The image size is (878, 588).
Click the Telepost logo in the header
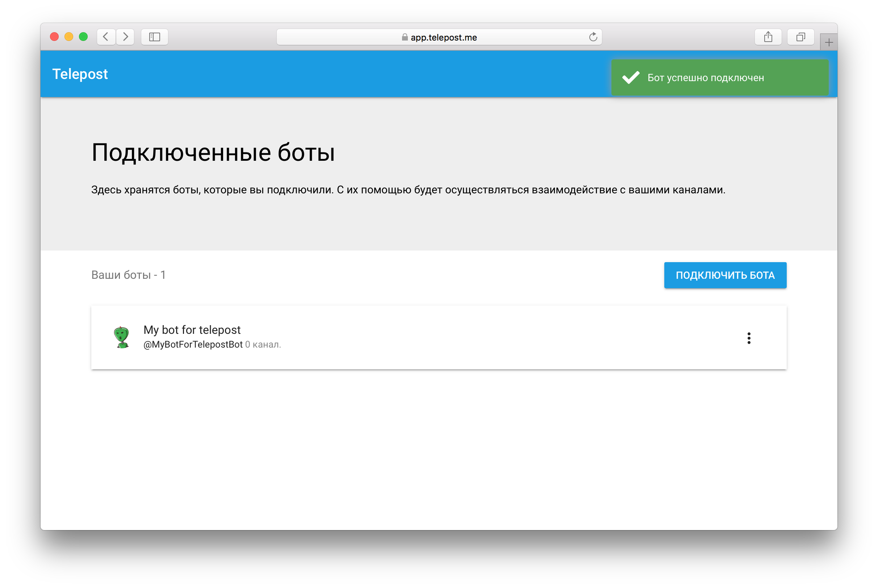click(x=80, y=74)
